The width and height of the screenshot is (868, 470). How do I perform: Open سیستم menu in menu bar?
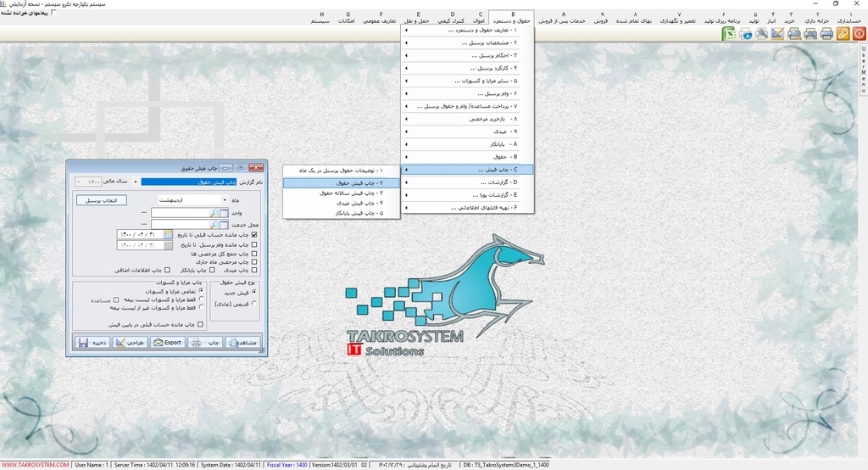coord(320,18)
